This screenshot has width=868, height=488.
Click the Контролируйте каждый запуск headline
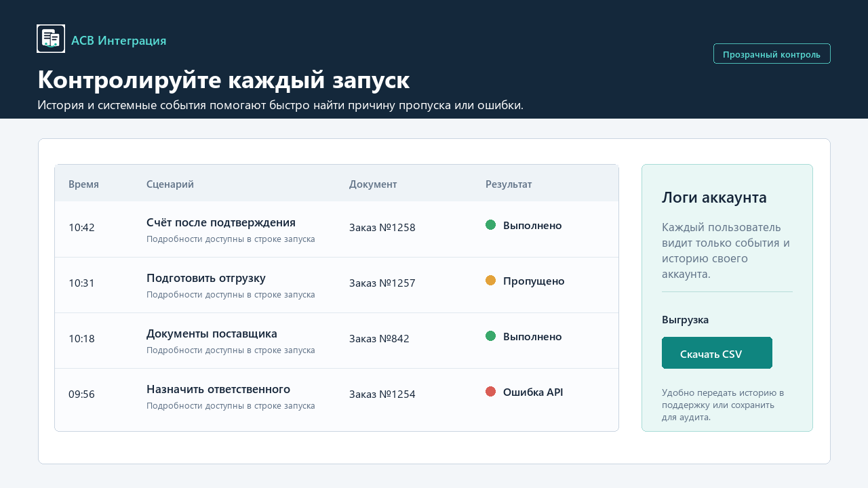[224, 79]
